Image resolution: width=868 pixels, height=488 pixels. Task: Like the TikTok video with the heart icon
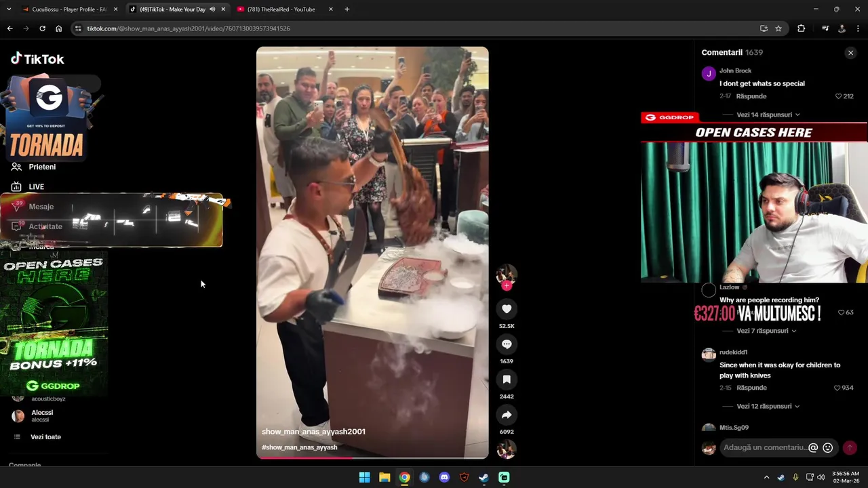click(x=507, y=309)
